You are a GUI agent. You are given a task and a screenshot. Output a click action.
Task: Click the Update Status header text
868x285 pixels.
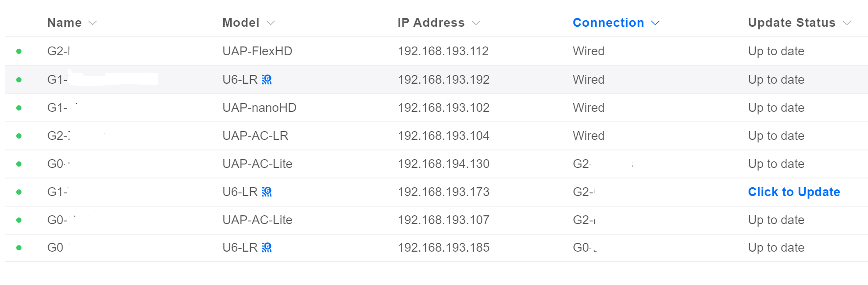coord(791,23)
